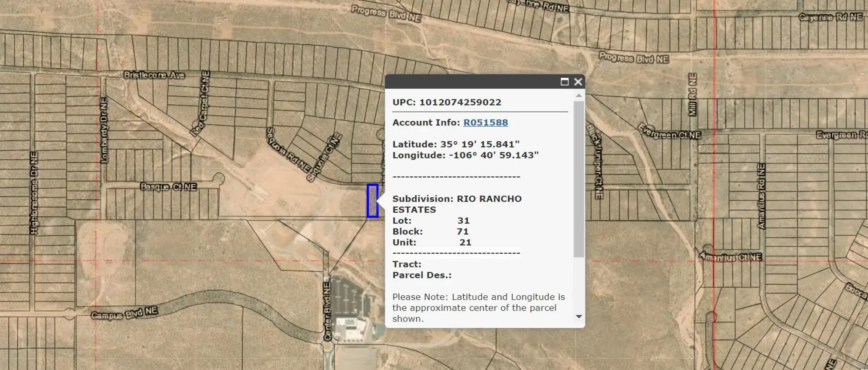
Task: Click the popup vertical scrollbar thumb
Action: point(579,178)
